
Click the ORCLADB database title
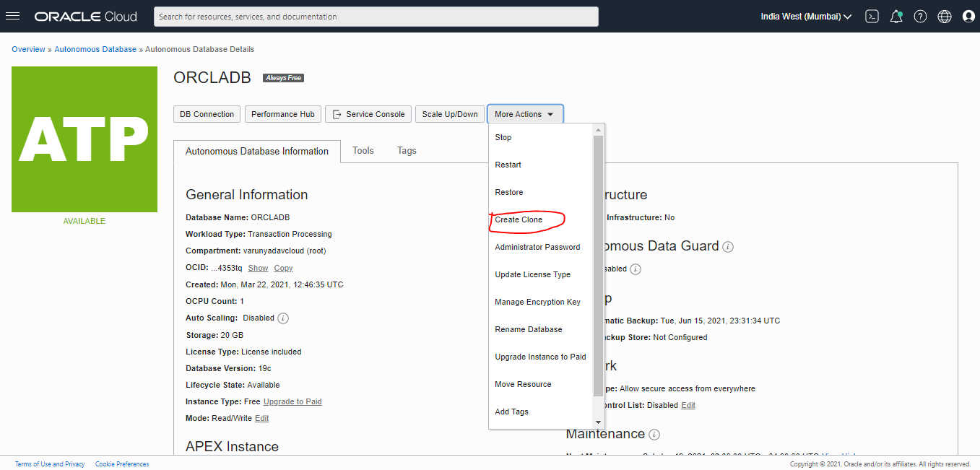point(212,78)
